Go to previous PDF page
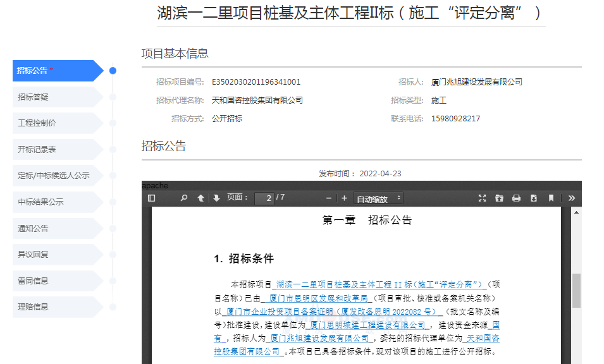Image resolution: width=604 pixels, height=364 pixels. click(x=200, y=198)
